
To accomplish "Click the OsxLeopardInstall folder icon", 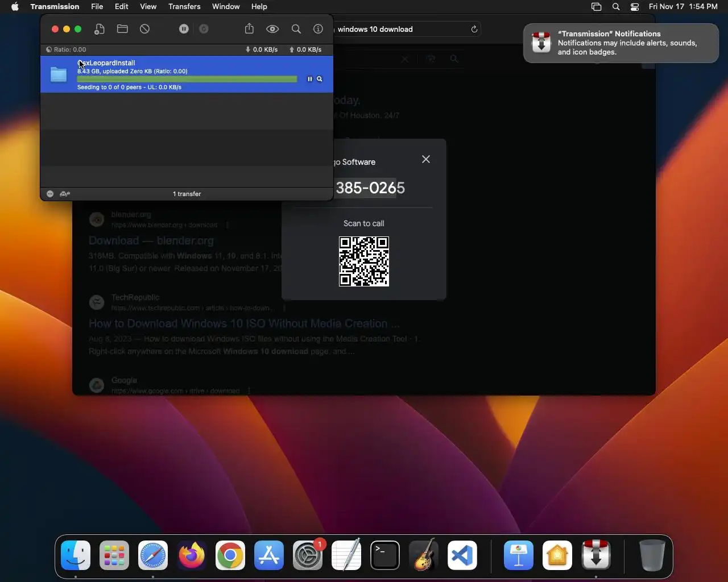I will coord(59,74).
